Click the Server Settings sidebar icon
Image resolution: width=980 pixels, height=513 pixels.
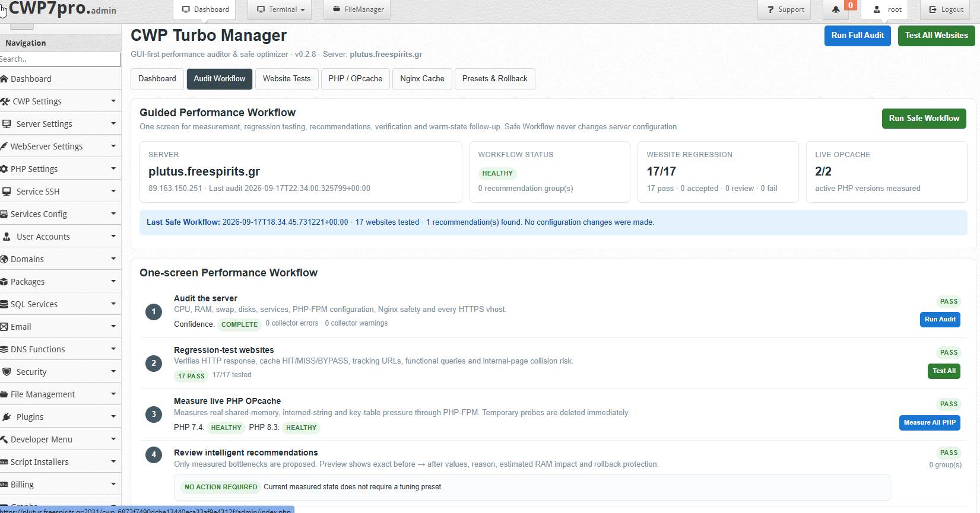coord(7,124)
